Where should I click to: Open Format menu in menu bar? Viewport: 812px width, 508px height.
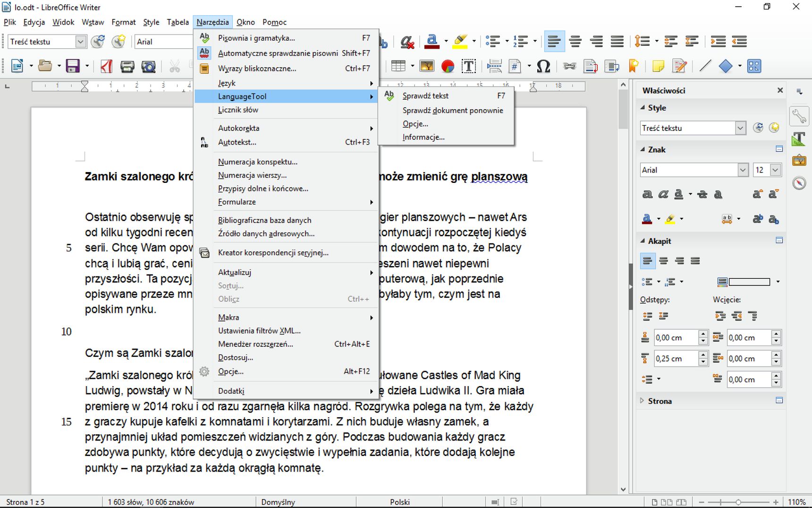[124, 22]
